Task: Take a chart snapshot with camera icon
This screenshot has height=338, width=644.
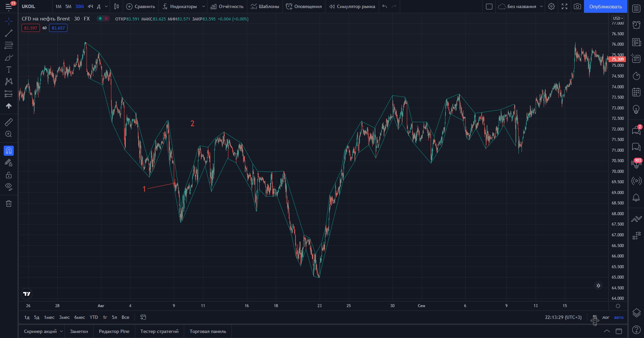Action: pos(577,6)
